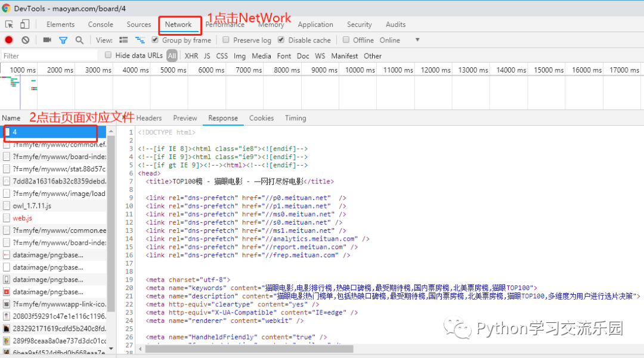Click the 1000 ms timeline marker
Image resolution: width=644 pixels, height=358 pixels.
(x=23, y=70)
